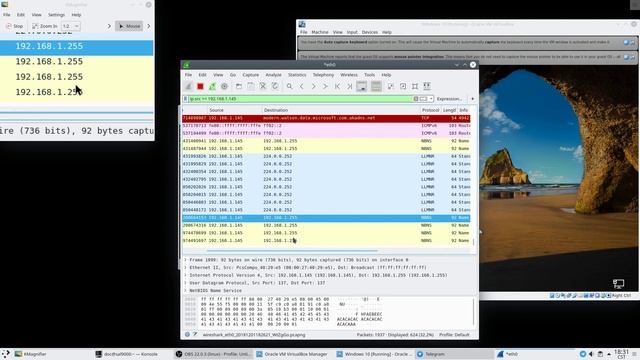Reset Wireshark text to normal size icon
The height and width of the screenshot is (360, 640).
click(415, 86)
